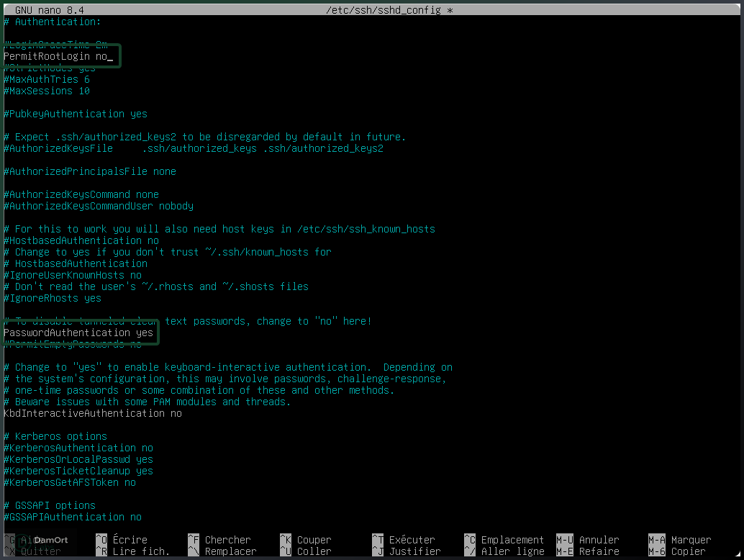Image resolution: width=744 pixels, height=560 pixels.
Task: Click the KbdInteractiveAuthentication no line
Action: click(x=92, y=413)
